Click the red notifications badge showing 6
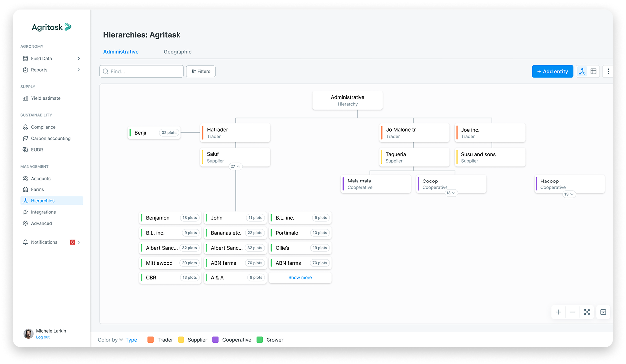 pos(72,242)
